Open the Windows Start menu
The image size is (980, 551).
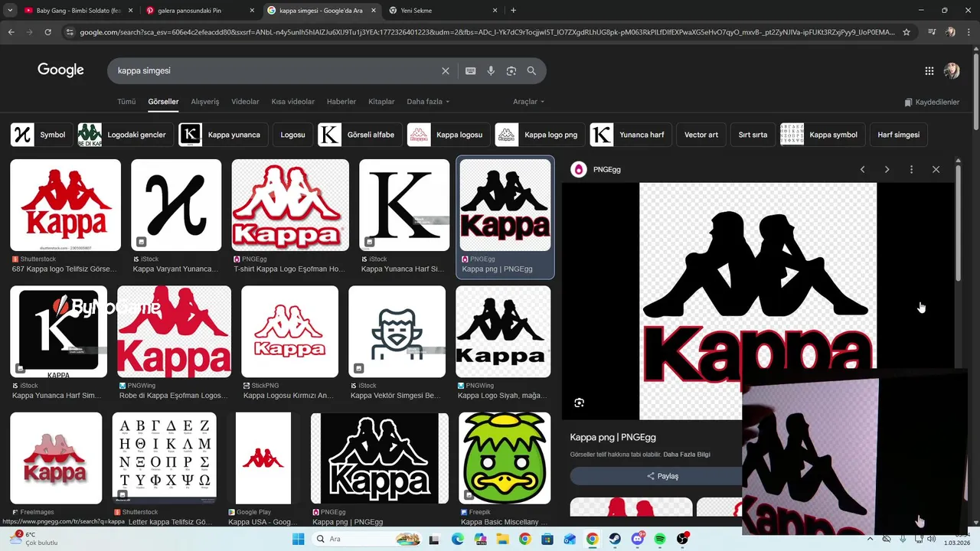[x=299, y=539]
